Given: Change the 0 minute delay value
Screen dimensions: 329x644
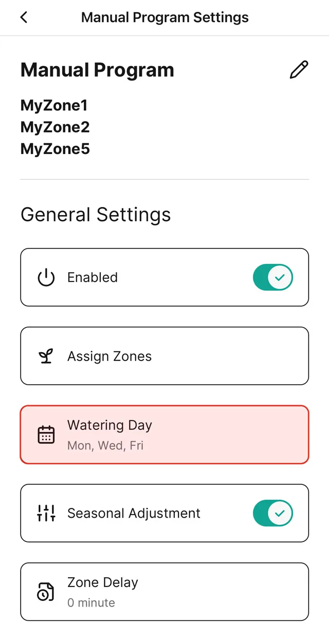Looking at the screenshot, I should click(91, 602).
